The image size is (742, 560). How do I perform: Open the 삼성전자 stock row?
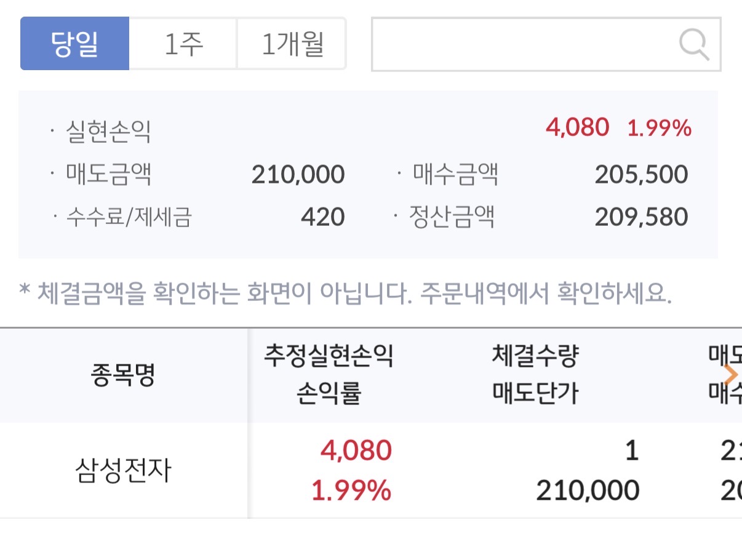[x=122, y=471]
